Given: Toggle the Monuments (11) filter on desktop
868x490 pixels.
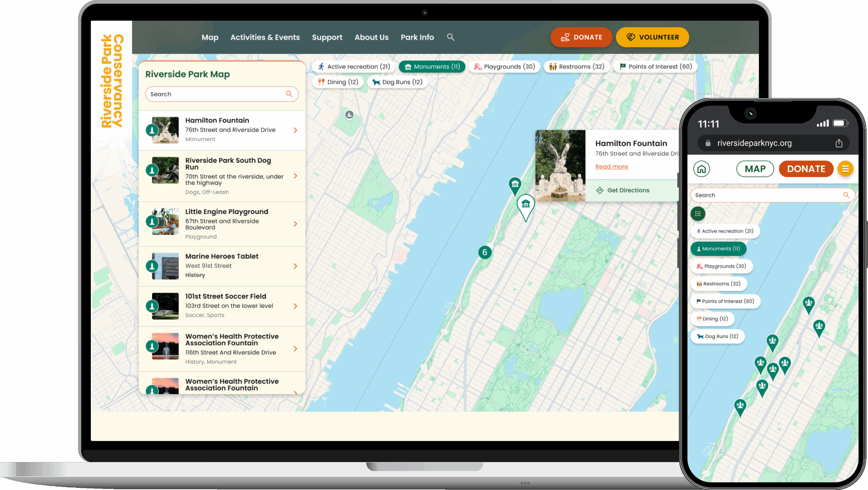Looking at the screenshot, I should (x=432, y=67).
